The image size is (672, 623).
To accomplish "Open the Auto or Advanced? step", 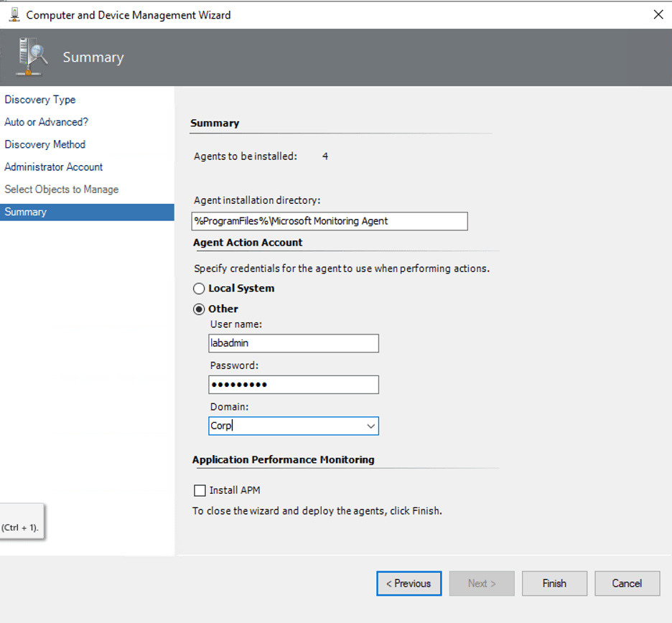I will pos(47,122).
